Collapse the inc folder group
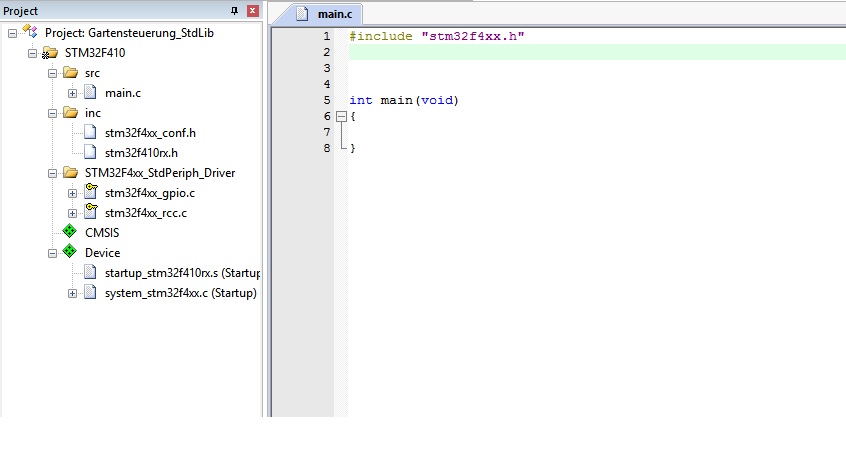This screenshot has height=460, width=846. (x=52, y=113)
